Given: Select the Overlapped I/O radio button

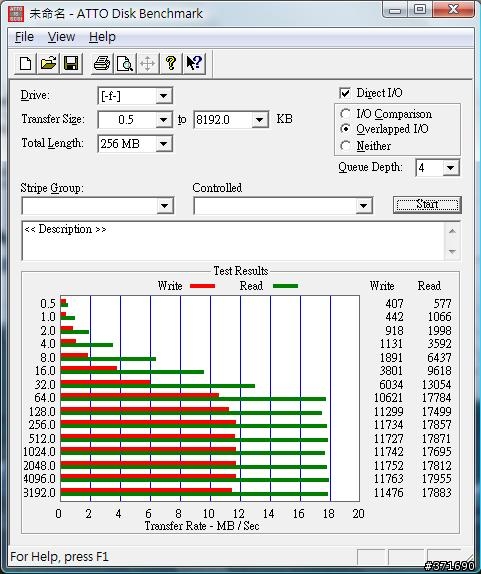Looking at the screenshot, I should click(x=345, y=129).
